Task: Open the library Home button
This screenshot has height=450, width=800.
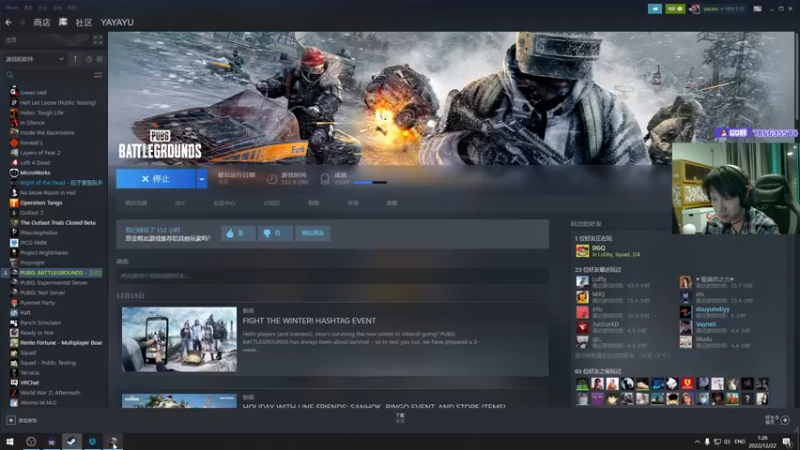Action: 12,40
